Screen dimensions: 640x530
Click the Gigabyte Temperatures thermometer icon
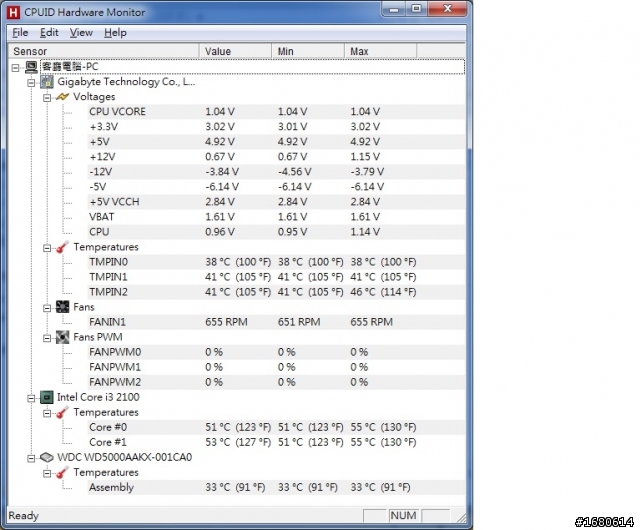tap(62, 247)
